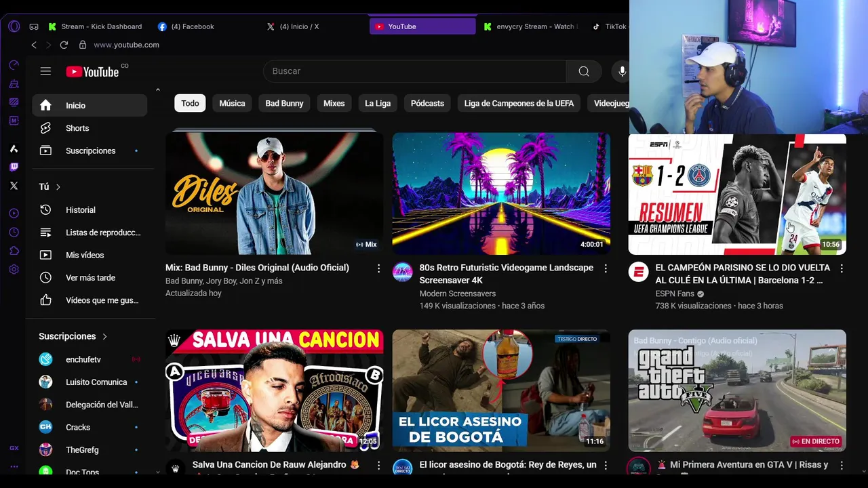
Task: Click the www.youtube.com address bar
Action: click(126, 45)
